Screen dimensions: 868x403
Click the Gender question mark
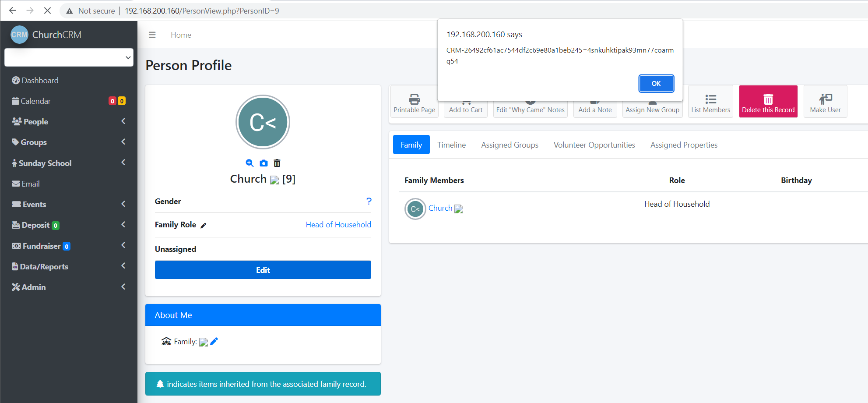click(x=369, y=201)
